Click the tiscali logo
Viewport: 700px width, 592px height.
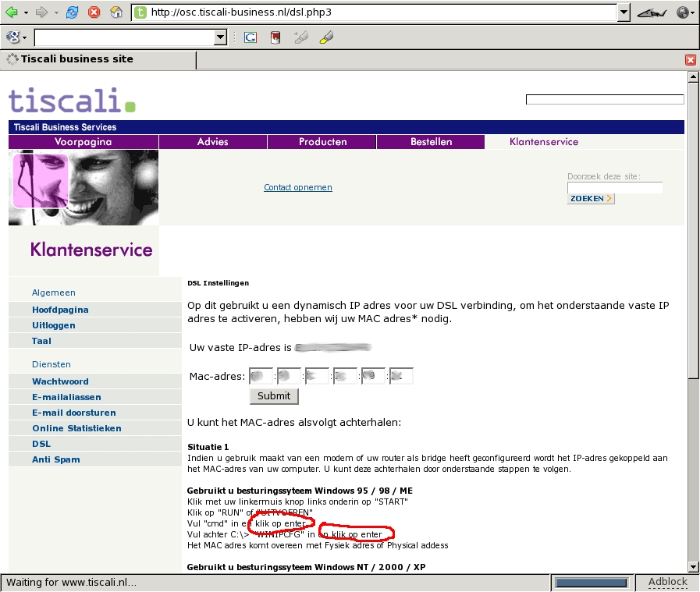(x=72, y=100)
